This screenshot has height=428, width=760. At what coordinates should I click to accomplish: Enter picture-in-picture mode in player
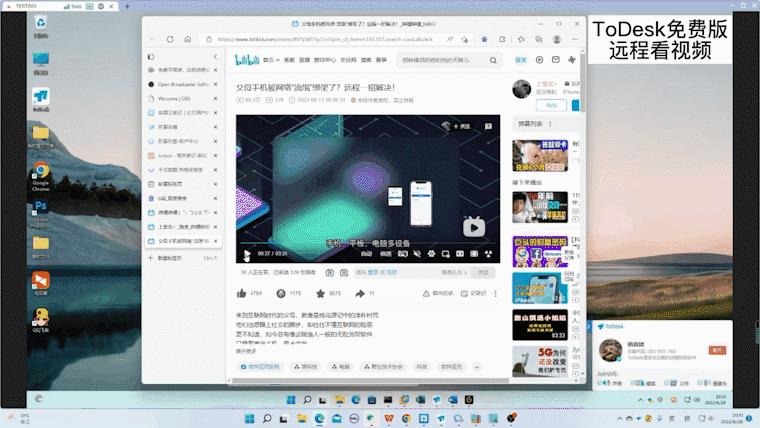445,254
